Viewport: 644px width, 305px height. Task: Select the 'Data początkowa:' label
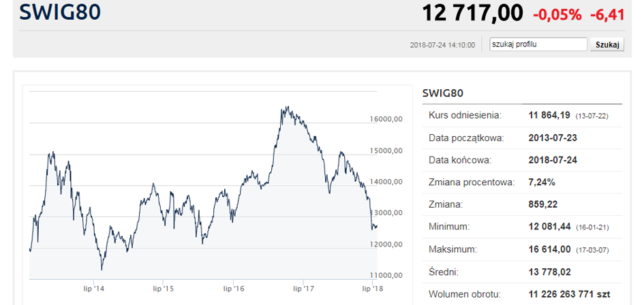pos(466,138)
